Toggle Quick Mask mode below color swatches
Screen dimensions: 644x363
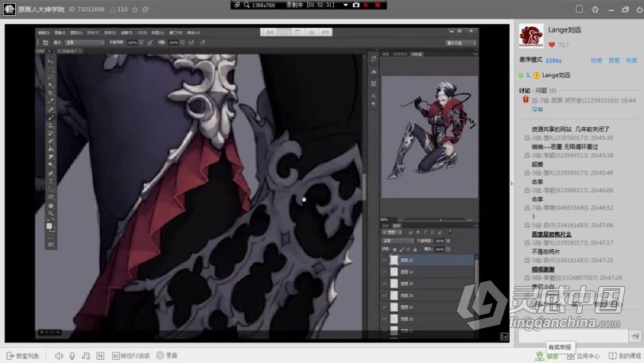coord(51,237)
